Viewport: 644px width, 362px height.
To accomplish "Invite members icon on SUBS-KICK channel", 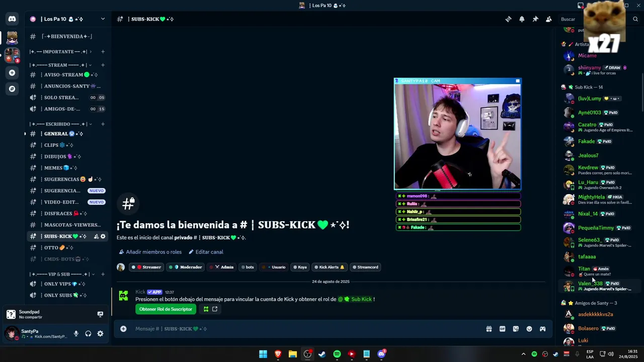I will (96, 236).
